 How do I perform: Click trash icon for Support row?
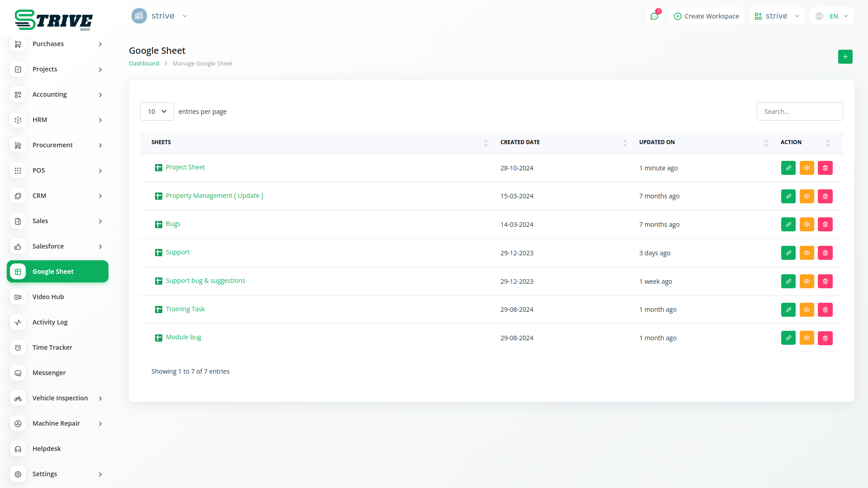point(825,253)
